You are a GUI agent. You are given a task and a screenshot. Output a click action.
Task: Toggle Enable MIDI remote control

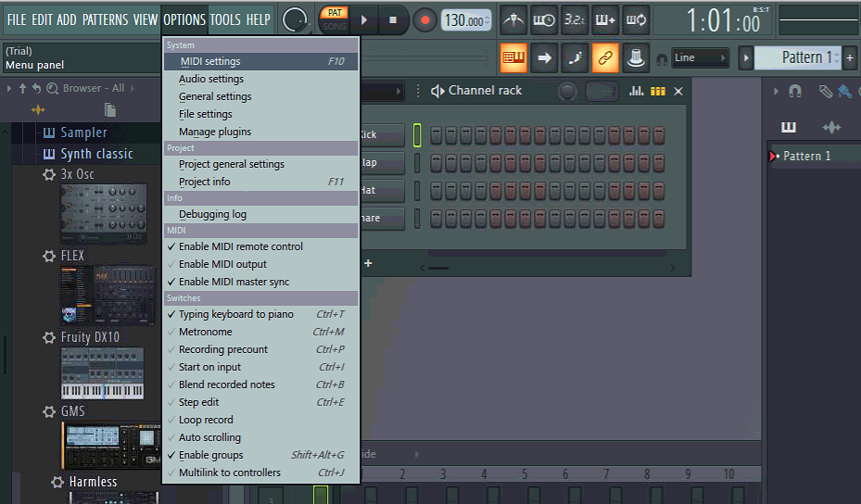260,246
